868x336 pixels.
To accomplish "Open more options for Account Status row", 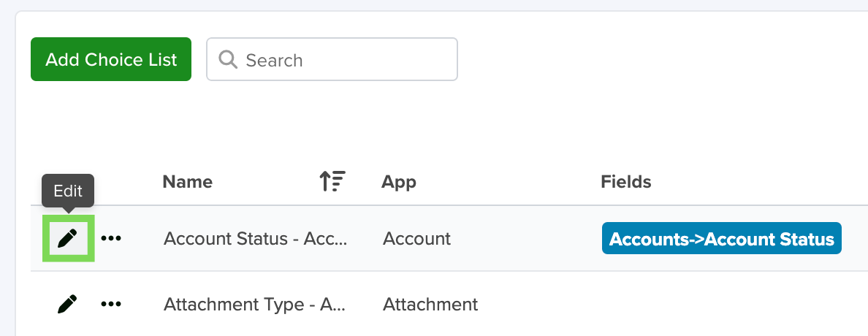I will pos(111,239).
